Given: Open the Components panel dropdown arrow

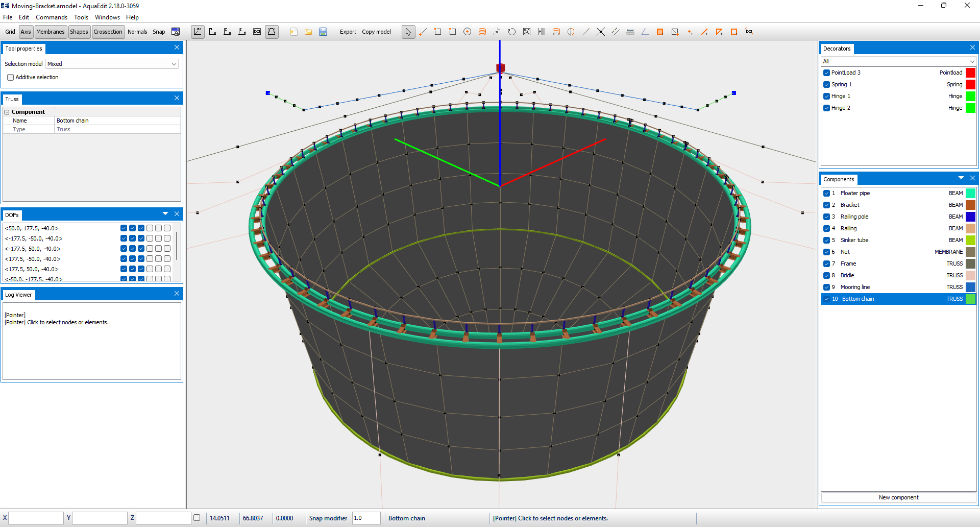Looking at the screenshot, I should click(x=961, y=178).
